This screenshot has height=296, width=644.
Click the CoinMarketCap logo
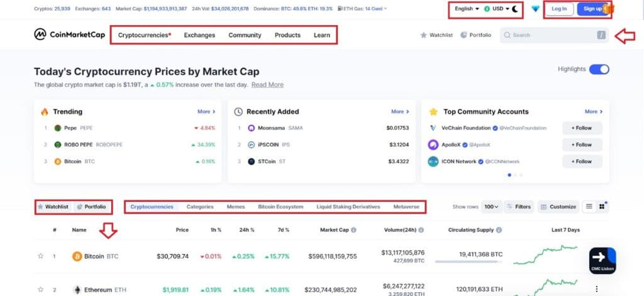tap(69, 35)
